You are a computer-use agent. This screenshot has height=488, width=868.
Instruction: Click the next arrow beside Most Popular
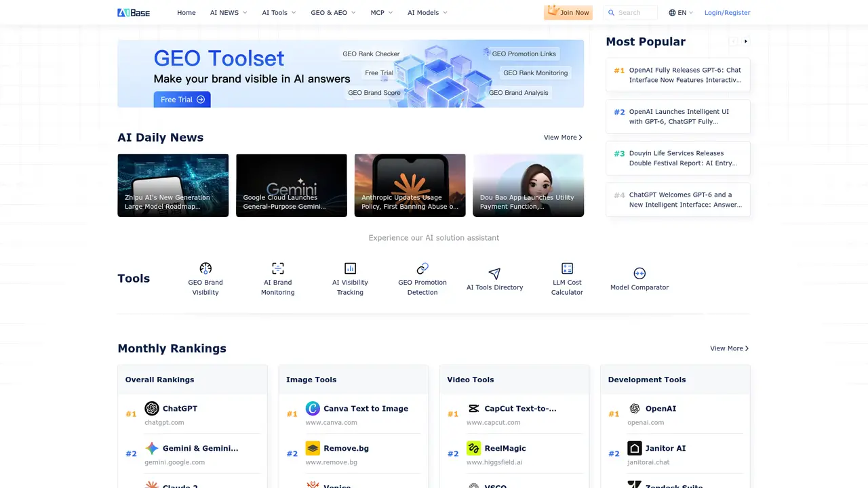coord(746,41)
